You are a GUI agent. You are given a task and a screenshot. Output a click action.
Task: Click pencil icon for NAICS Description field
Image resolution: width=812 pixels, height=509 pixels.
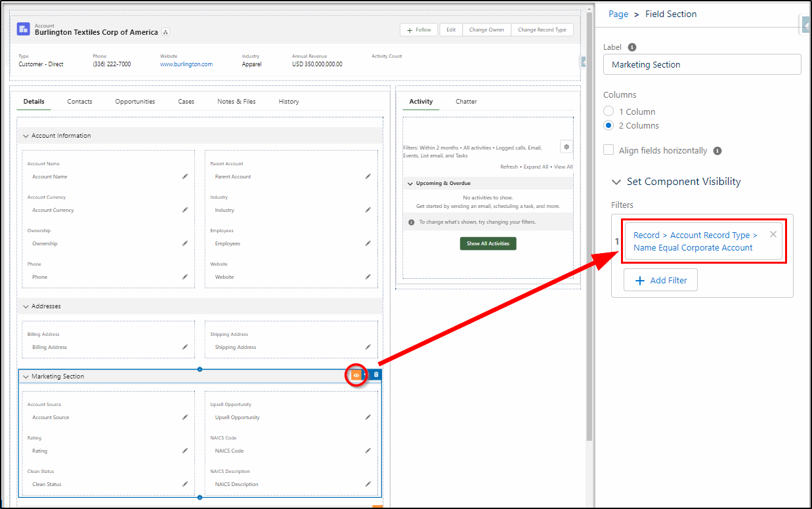[368, 484]
